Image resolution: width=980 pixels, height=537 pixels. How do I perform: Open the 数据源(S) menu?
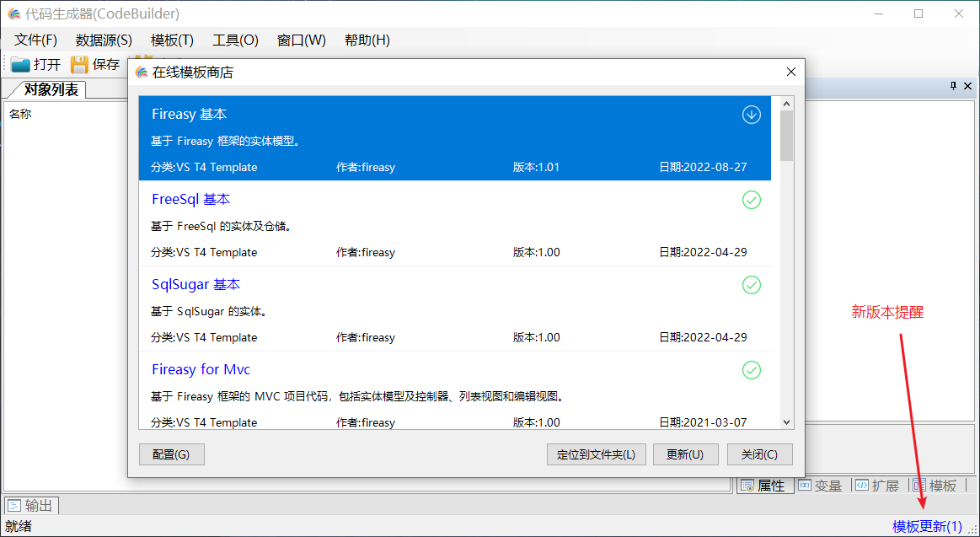click(x=104, y=40)
